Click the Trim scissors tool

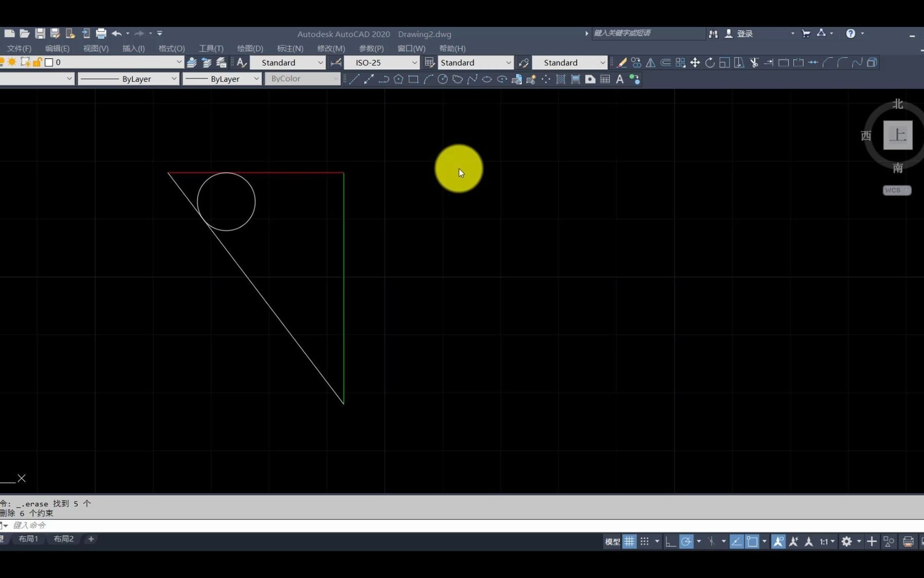click(x=754, y=63)
